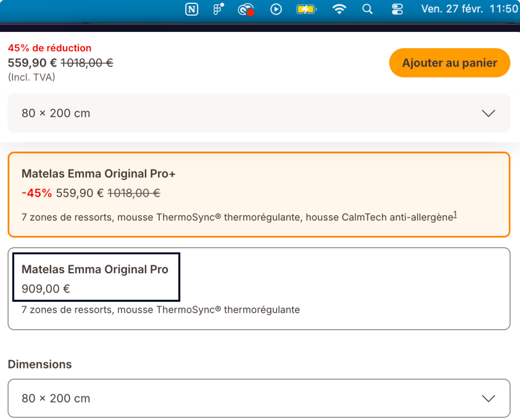The height and width of the screenshot is (420, 520).
Task: Open the Creative Cloud status icon
Action: 246,10
